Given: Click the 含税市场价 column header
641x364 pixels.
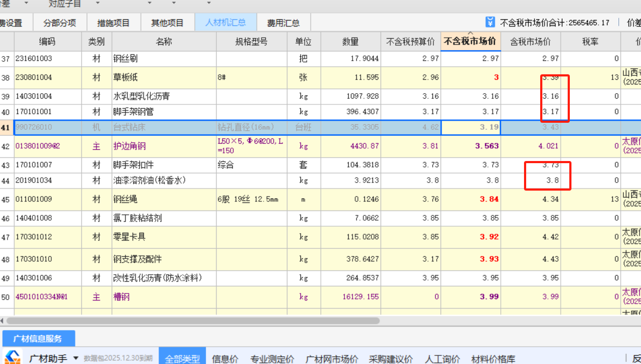Looking at the screenshot, I should (530, 41).
